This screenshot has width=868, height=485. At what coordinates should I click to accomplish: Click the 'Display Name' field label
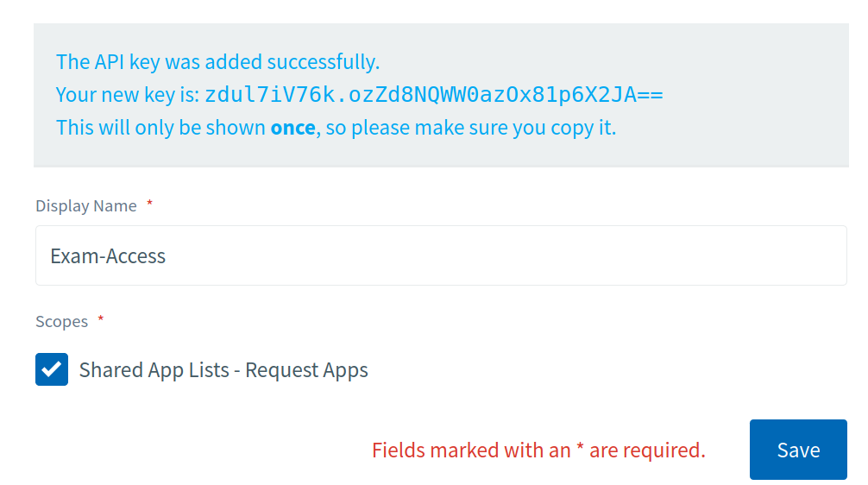pos(85,205)
